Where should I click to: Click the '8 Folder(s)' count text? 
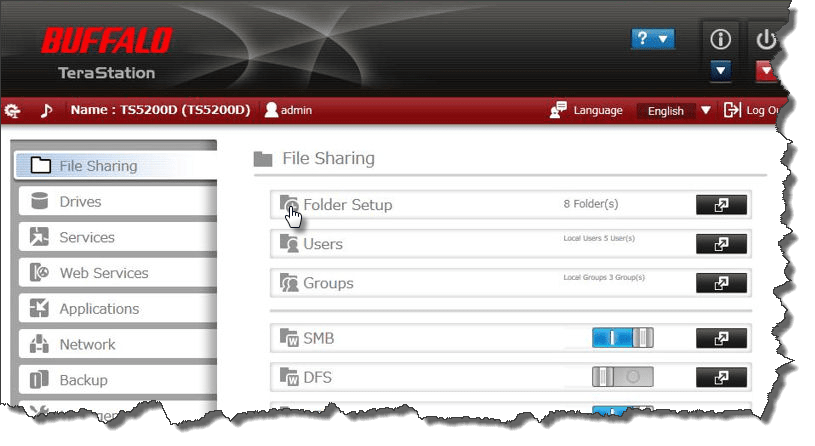click(x=591, y=204)
